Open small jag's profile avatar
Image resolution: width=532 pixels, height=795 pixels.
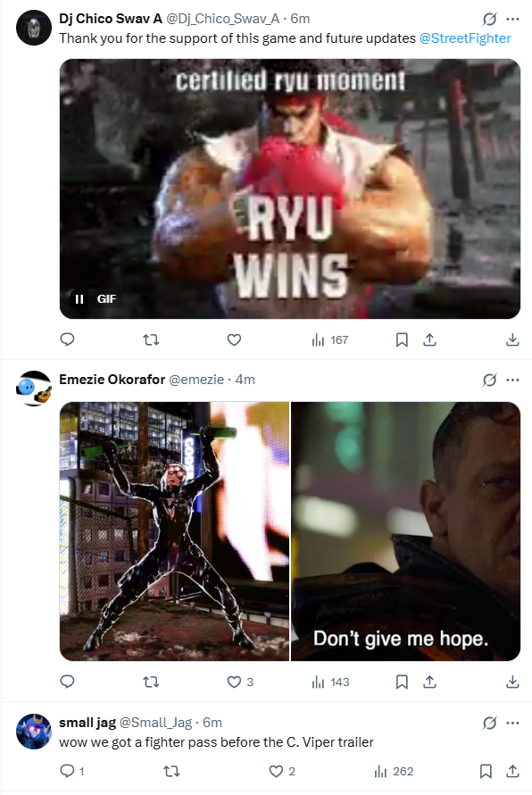[x=34, y=732]
